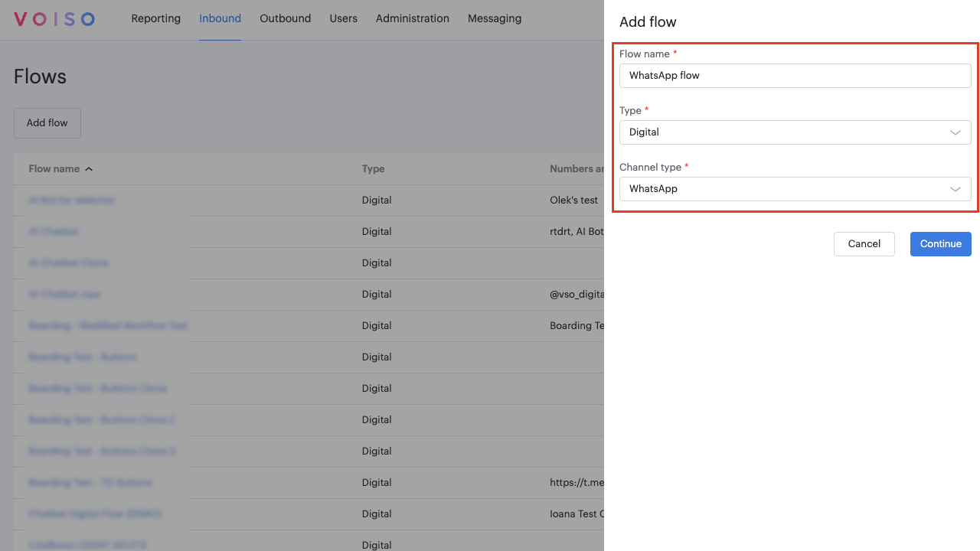The image size is (980, 551).
Task: Open the Type dropdown showing Digital
Action: click(795, 132)
